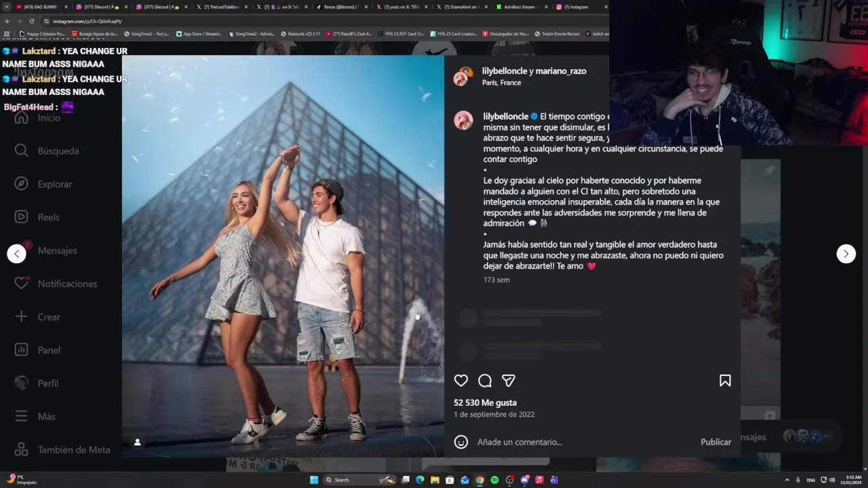The height and width of the screenshot is (488, 868).
Task: Open Paletools bookmark
Action: [300, 33]
